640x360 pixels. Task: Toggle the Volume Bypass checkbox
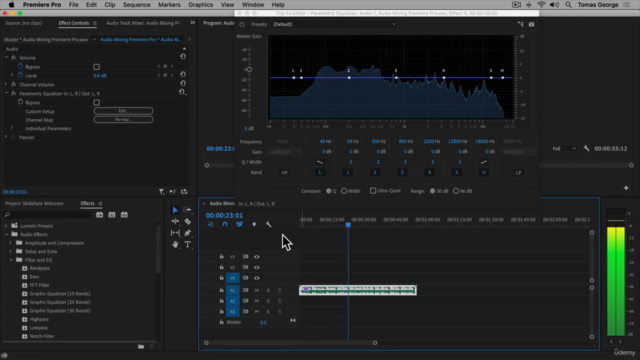pyautogui.click(x=97, y=67)
